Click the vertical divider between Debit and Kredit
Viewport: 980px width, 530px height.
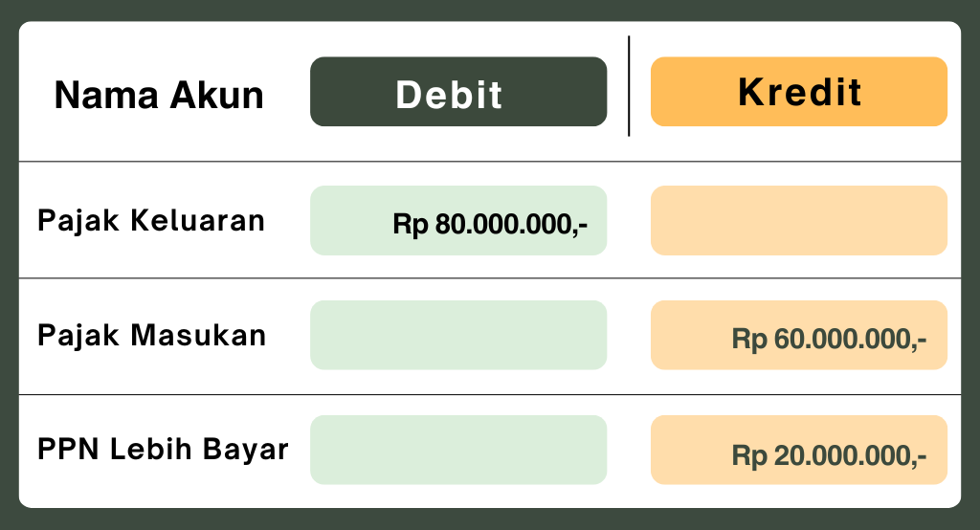[x=629, y=86]
